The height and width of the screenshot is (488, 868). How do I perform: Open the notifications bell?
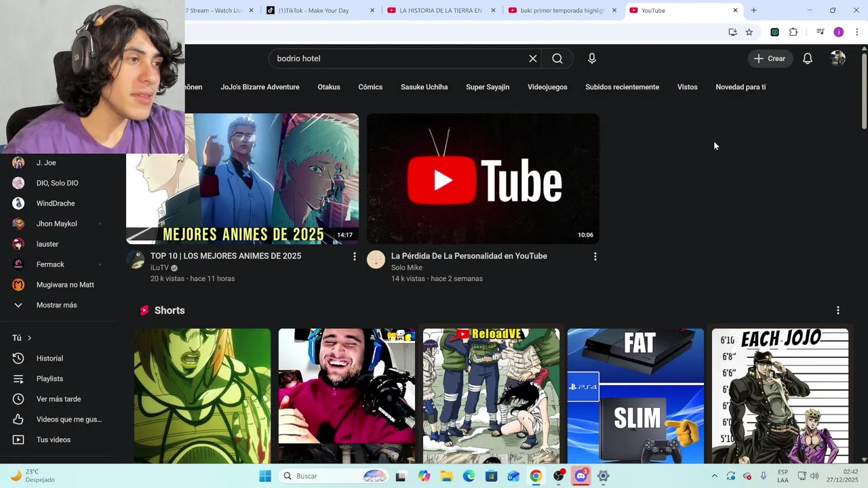pos(808,58)
